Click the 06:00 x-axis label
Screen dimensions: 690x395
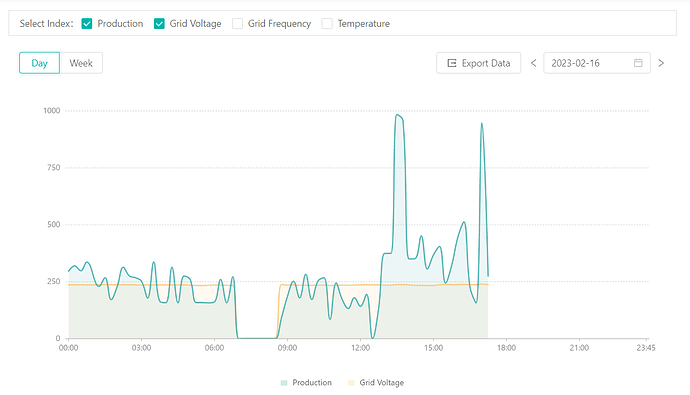click(x=214, y=348)
